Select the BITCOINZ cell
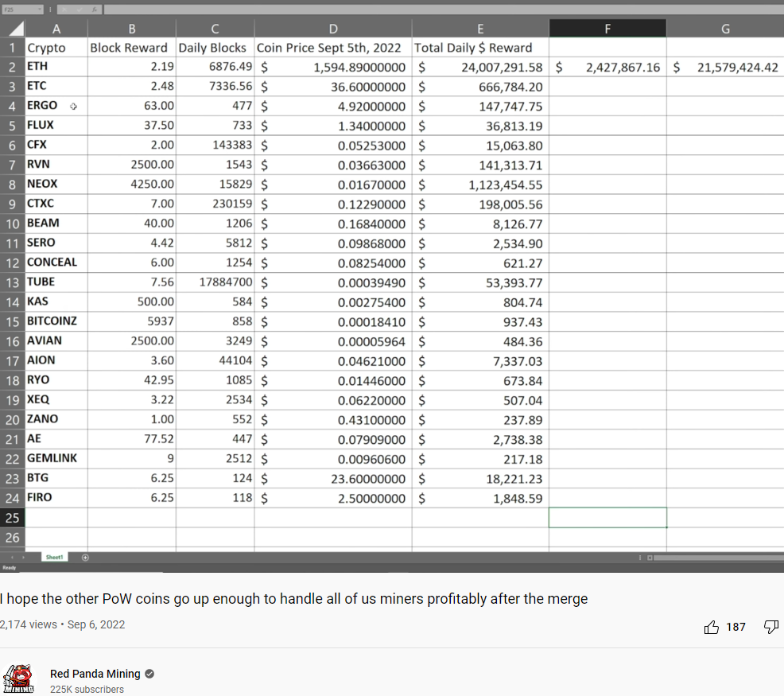Viewport: 784px width, 696px height. (56, 321)
